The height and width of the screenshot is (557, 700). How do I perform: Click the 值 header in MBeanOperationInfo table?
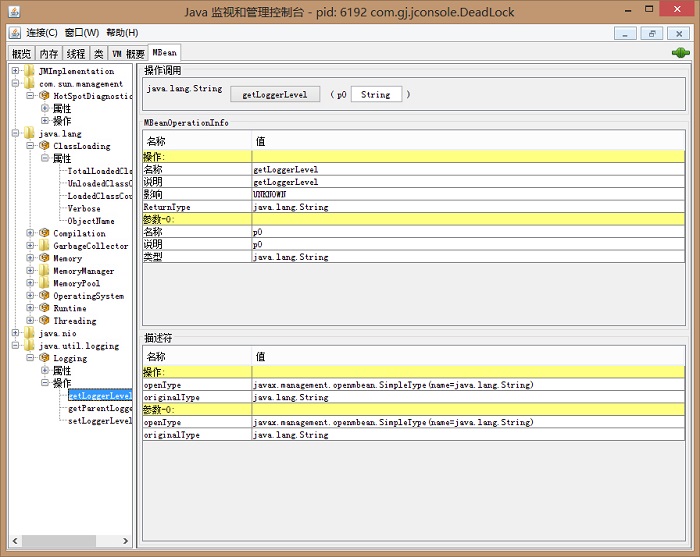[x=468, y=141]
